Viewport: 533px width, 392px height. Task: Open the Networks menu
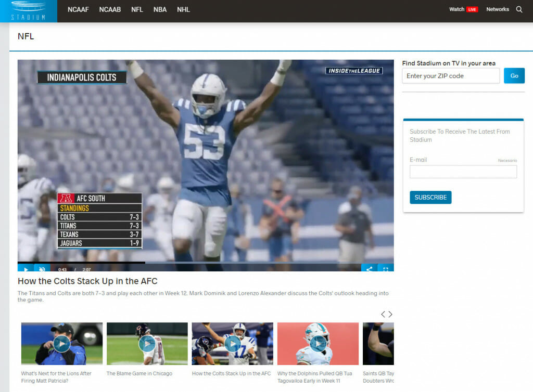pyautogui.click(x=497, y=9)
